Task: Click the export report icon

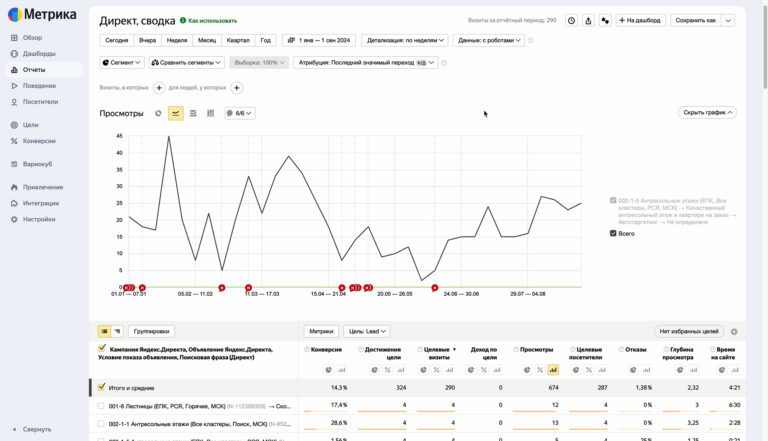Action: click(588, 21)
